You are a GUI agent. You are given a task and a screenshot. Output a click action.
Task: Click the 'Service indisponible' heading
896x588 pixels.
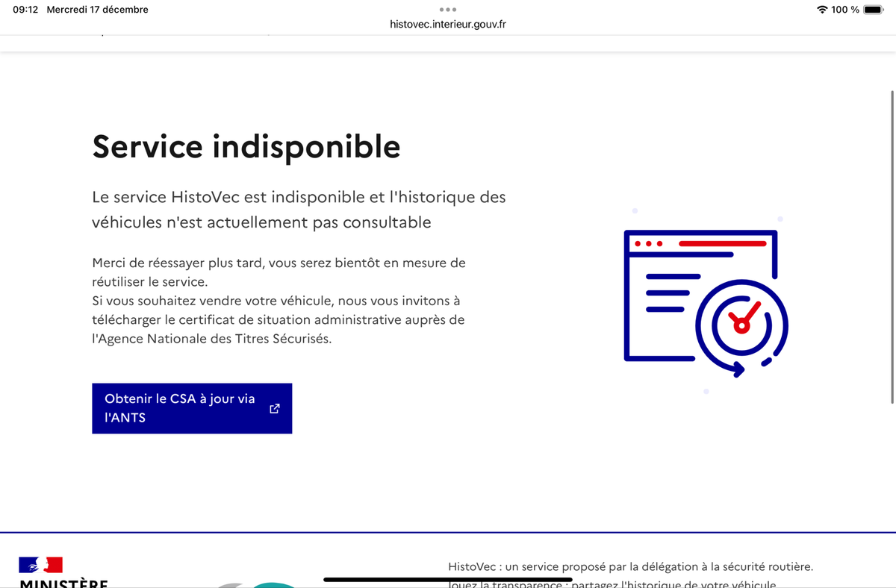[246, 146]
